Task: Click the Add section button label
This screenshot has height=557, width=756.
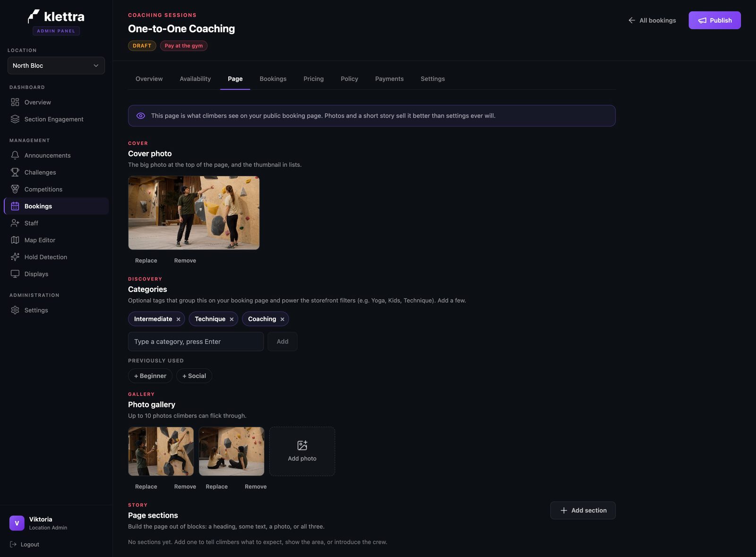Action: pos(589,511)
